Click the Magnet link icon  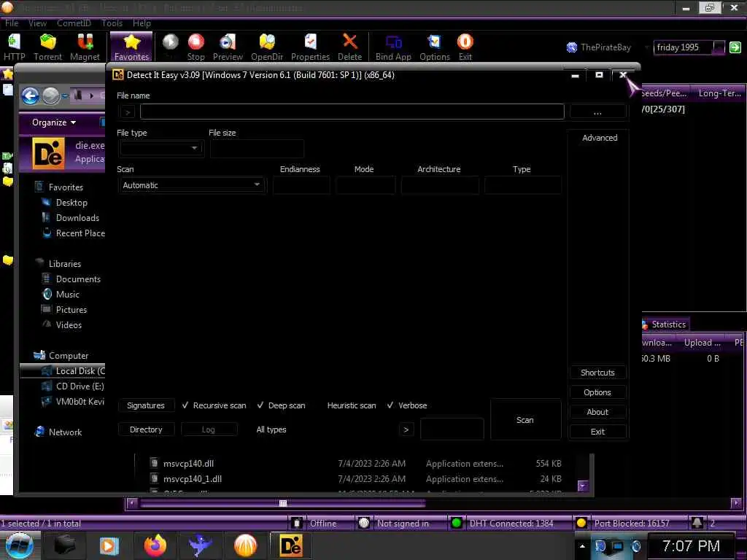85,42
